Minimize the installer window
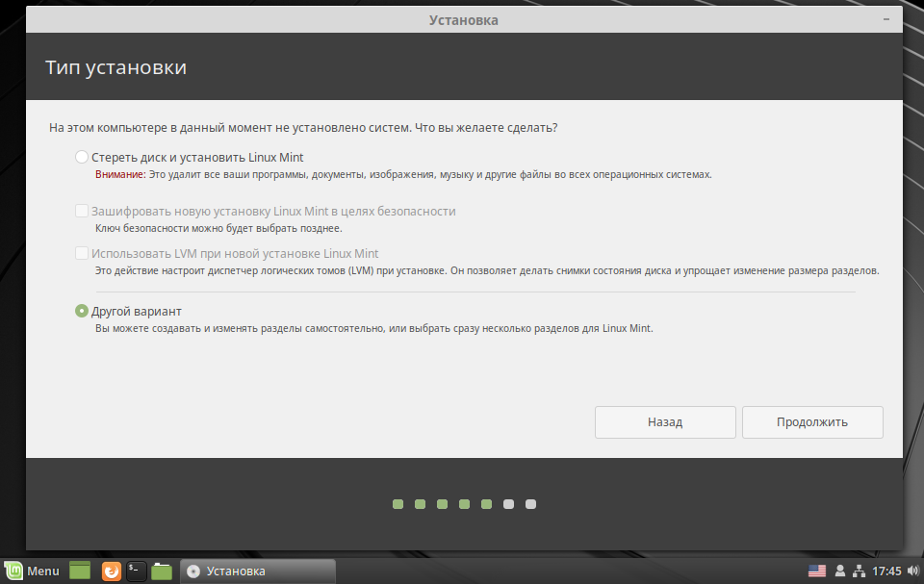Viewport: 924px width, 584px height. pos(887,18)
